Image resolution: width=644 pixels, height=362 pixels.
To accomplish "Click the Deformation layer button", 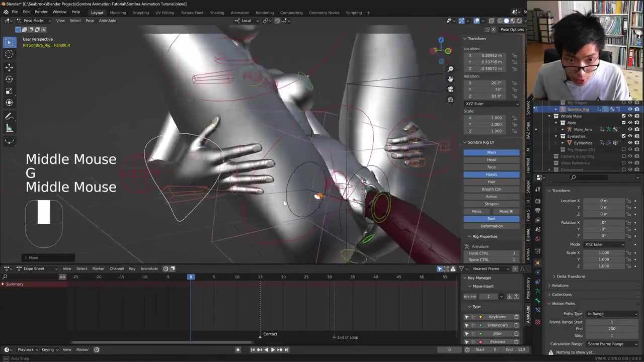I will click(x=491, y=226).
